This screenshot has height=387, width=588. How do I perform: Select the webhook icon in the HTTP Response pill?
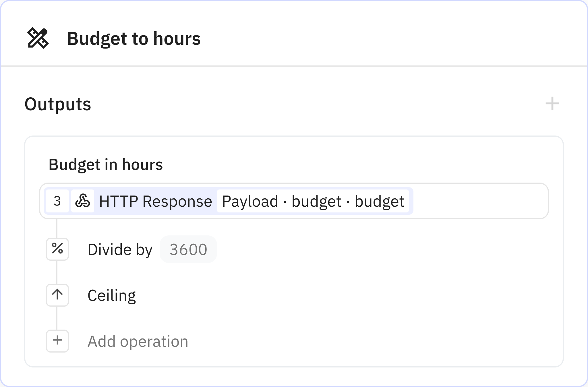tap(83, 201)
